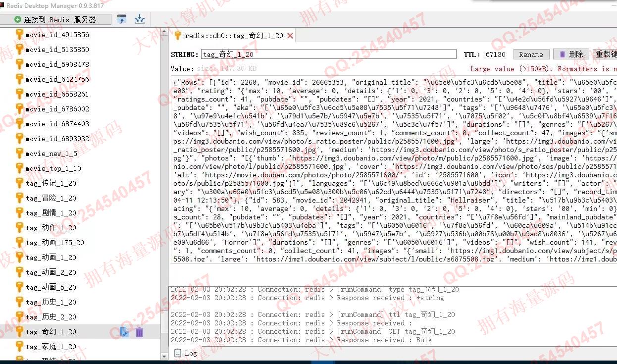Select key movie_id_4915856
The width and height of the screenshot is (617, 364).
57,35
